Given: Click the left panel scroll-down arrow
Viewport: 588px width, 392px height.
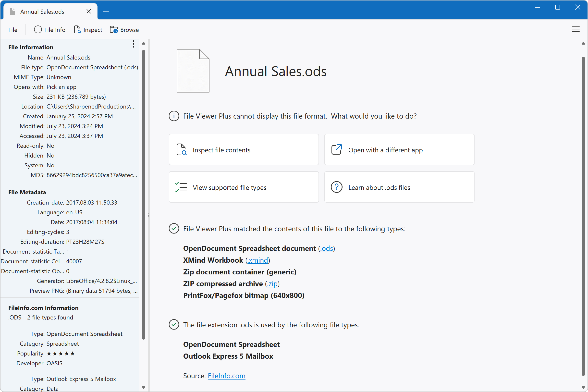Looking at the screenshot, I should click(144, 388).
